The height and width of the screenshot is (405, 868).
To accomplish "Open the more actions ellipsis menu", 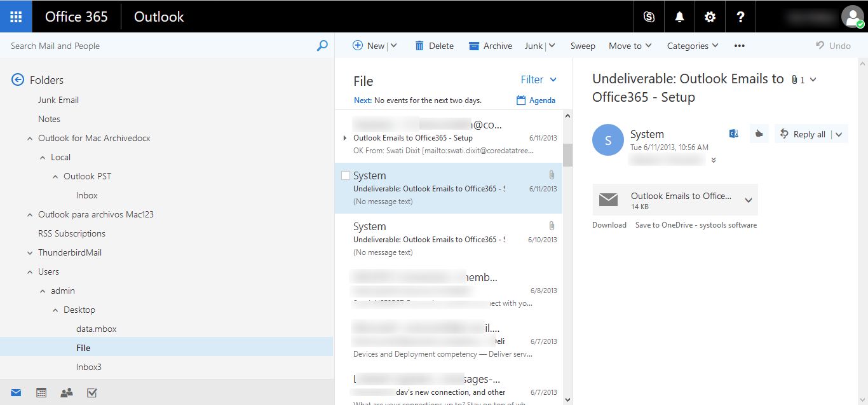I will point(739,46).
